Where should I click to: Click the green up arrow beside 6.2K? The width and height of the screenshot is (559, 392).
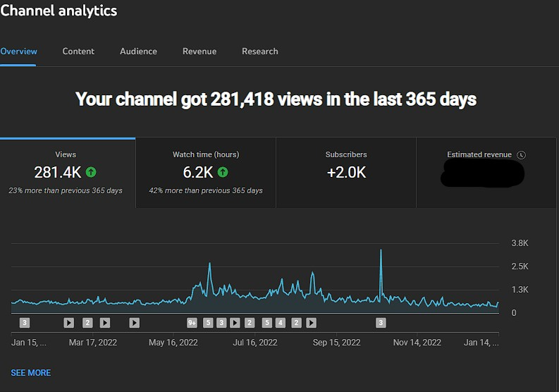[223, 172]
